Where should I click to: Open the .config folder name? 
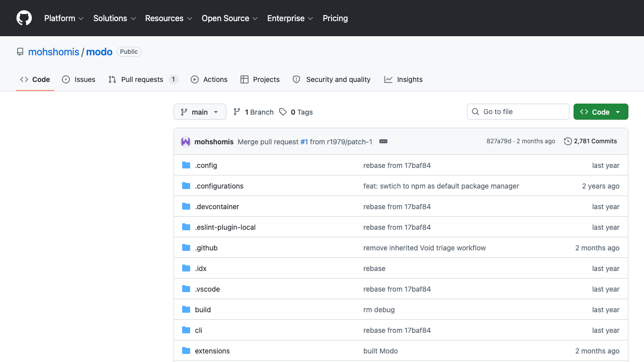pyautogui.click(x=206, y=165)
